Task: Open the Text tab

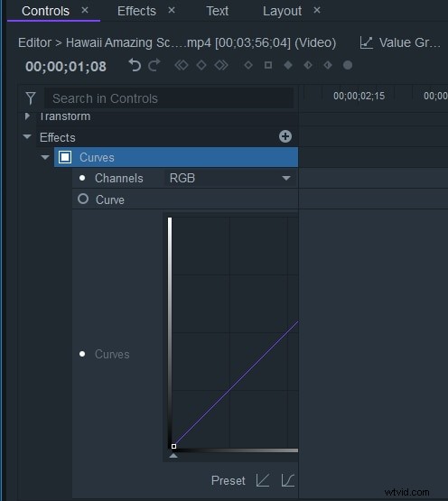Action: coord(217,11)
